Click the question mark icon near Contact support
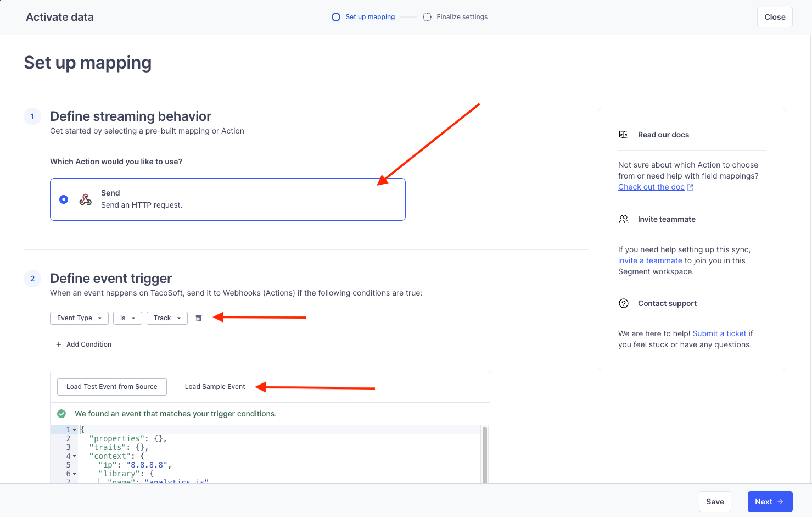Viewport: 812px width, 517px height. [x=624, y=303]
